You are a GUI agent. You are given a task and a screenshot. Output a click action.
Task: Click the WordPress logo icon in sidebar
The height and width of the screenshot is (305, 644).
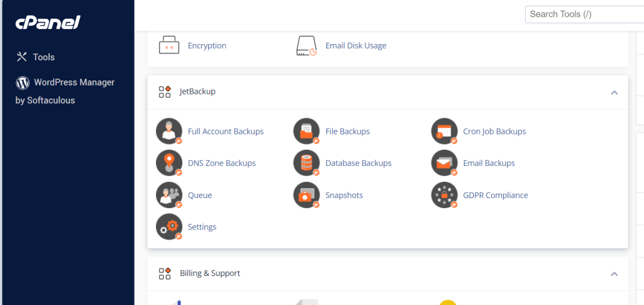tap(22, 82)
